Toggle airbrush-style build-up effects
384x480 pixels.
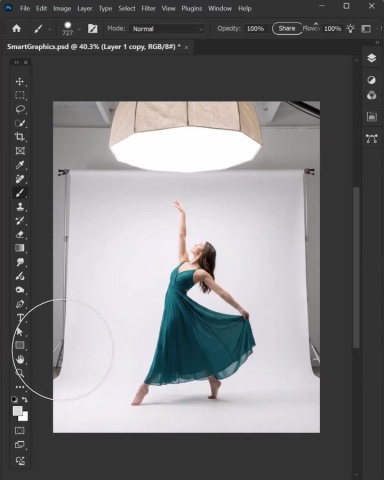tap(351, 29)
